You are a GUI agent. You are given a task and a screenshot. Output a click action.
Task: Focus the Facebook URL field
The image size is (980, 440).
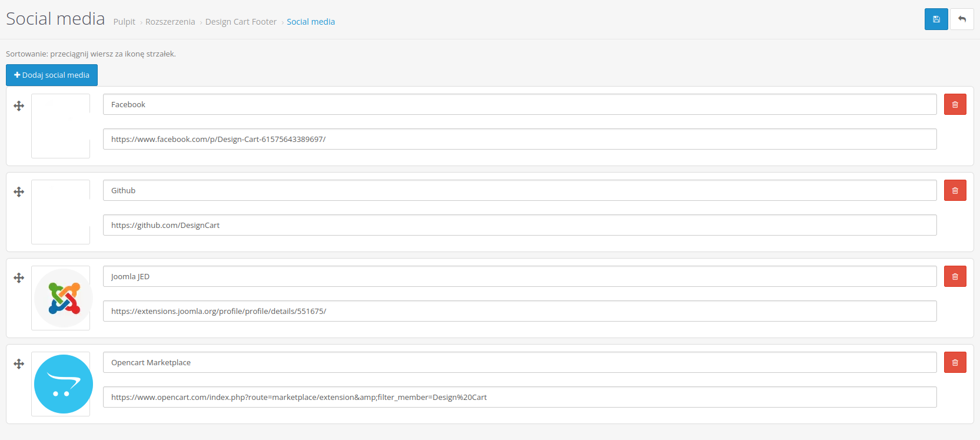click(x=520, y=139)
